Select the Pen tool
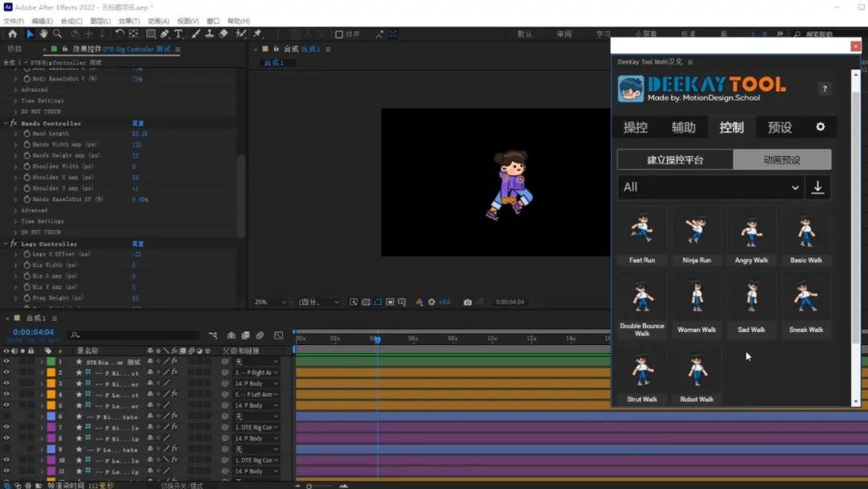The image size is (868, 489). click(165, 35)
